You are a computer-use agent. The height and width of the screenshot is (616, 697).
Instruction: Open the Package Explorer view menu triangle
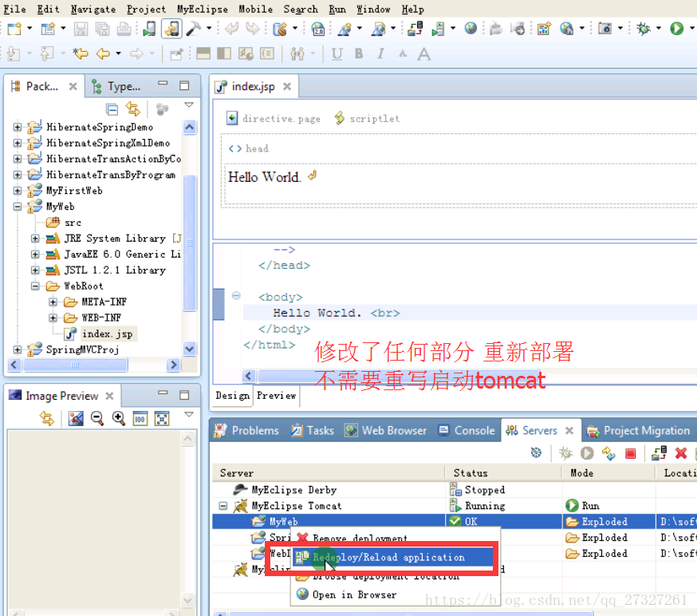[x=189, y=105]
